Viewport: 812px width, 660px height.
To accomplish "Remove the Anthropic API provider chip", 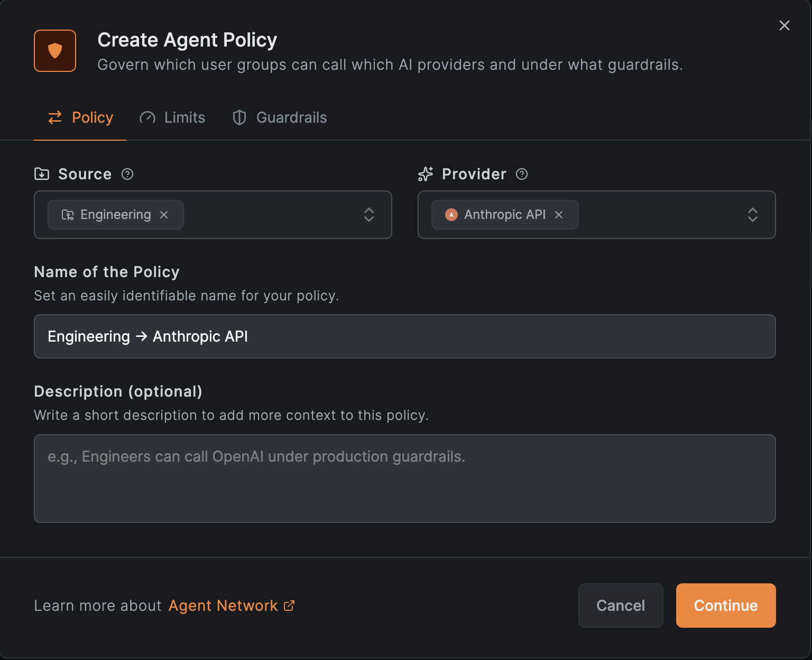I will [559, 215].
